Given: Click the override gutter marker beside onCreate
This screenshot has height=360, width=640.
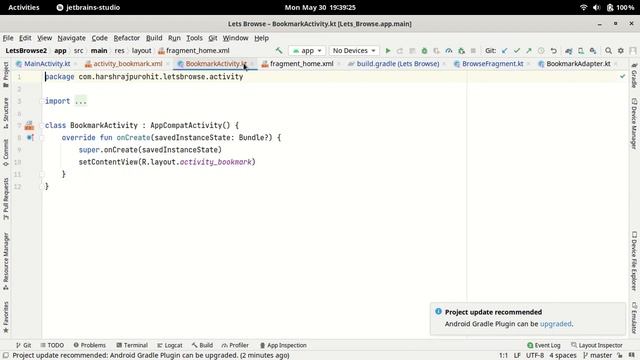Looking at the screenshot, I should click(30, 138).
